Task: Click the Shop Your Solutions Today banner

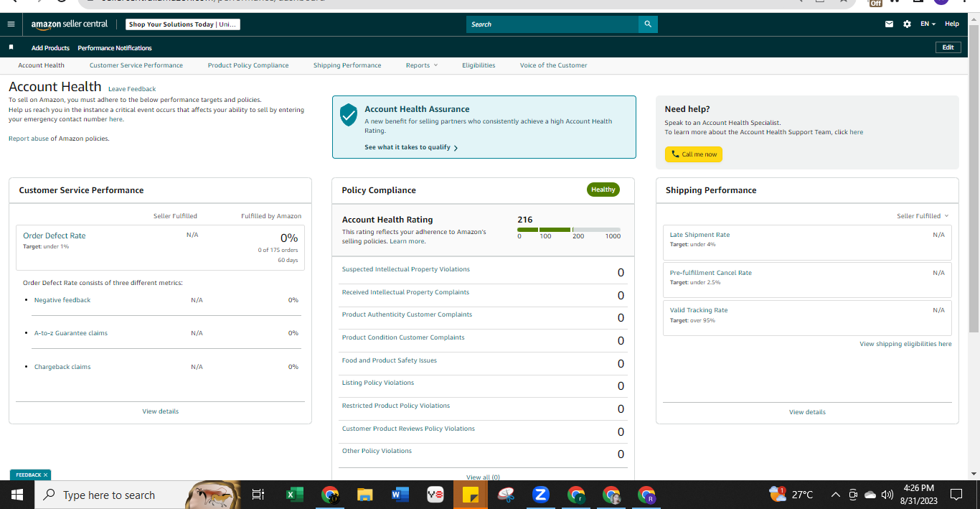Action: pyautogui.click(x=183, y=24)
